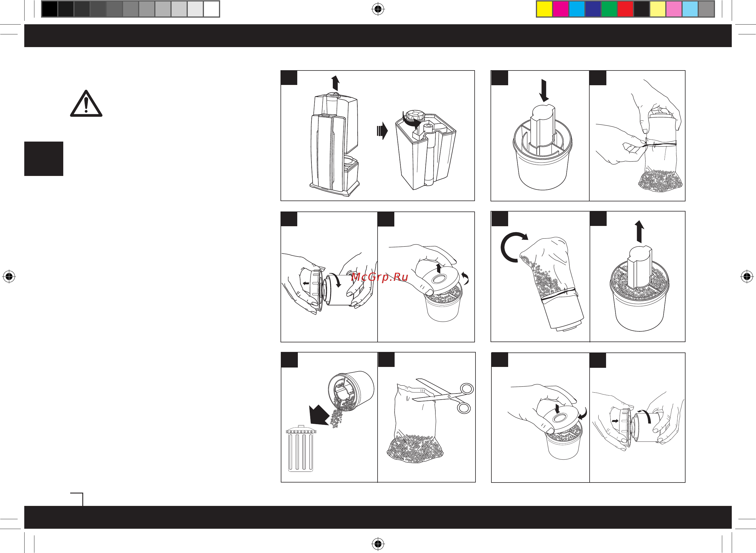Click the warning triangle icon
Image resolution: width=756 pixels, height=553 pixels.
pos(86,103)
